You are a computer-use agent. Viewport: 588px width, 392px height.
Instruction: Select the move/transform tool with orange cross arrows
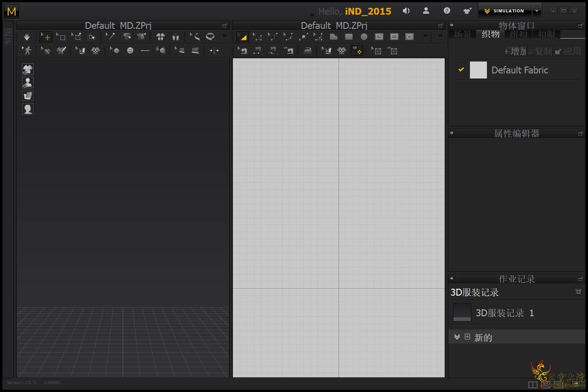(46, 37)
